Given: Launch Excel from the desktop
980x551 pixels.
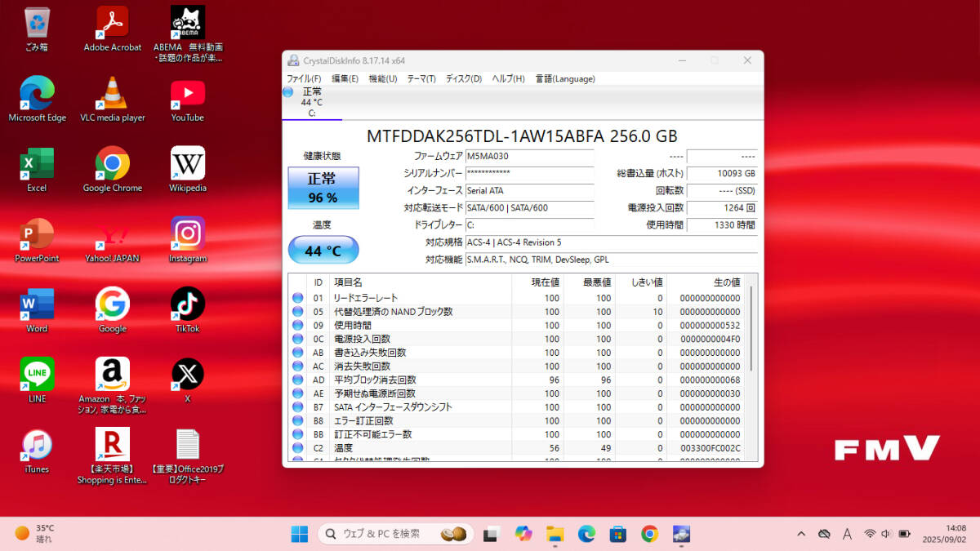Looking at the screenshot, I should pos(37,170).
